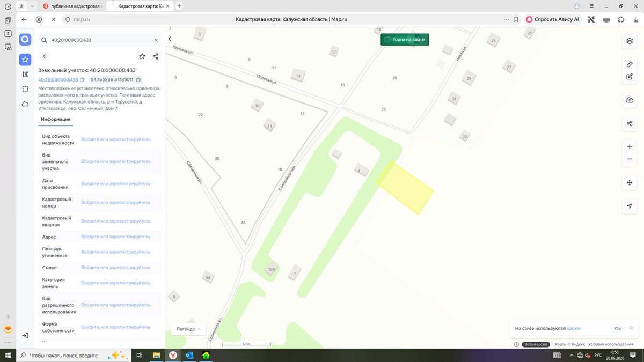
Task: Go back from parcel details panel
Action: coord(44,56)
